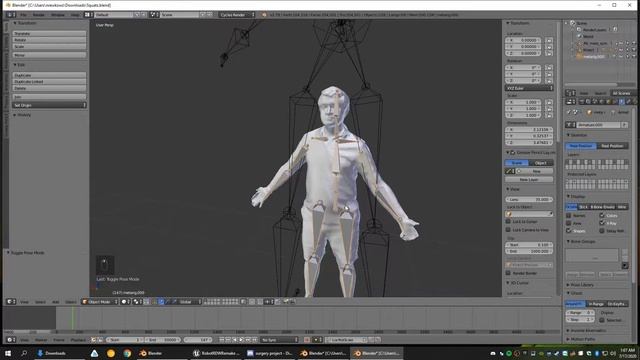Open Unreal Engine window from the taskbar
Screen dimensions: 640x360
[x=216, y=353]
